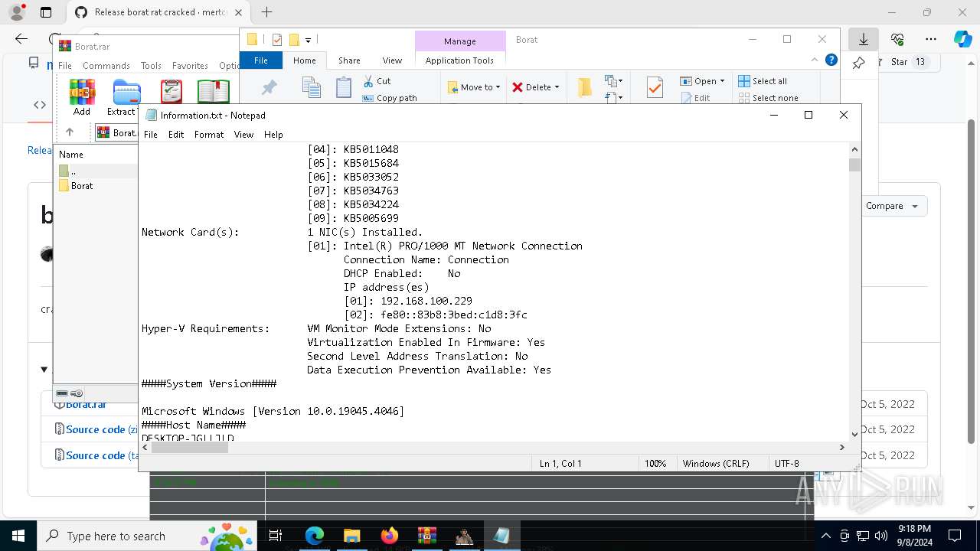Open the notification center icon
The width and height of the screenshot is (980, 551).
[x=955, y=536]
